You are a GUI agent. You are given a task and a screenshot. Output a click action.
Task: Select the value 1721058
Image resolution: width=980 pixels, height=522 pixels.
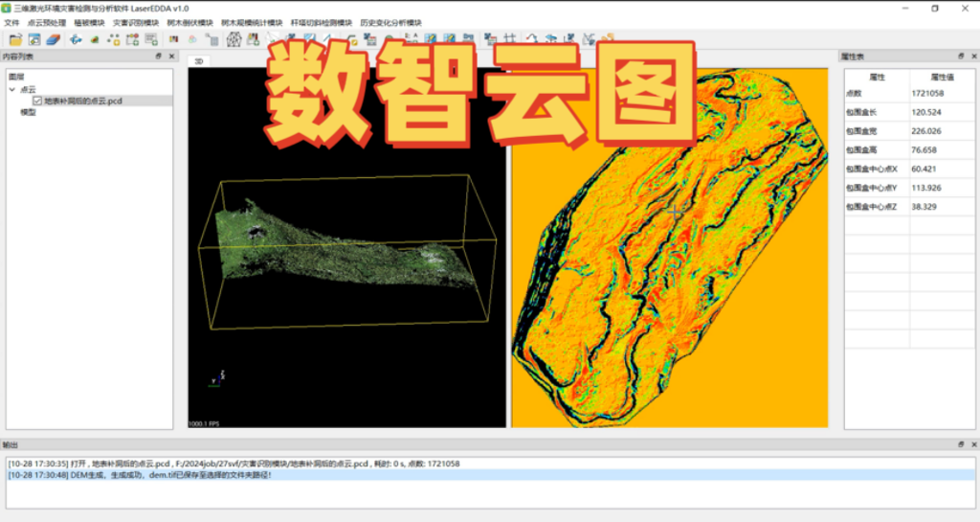pos(942,93)
